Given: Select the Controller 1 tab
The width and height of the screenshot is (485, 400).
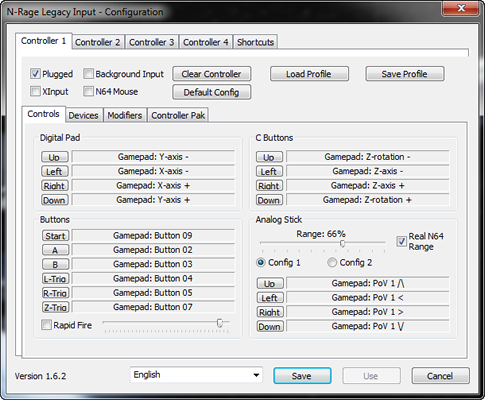Looking at the screenshot, I should pyautogui.click(x=43, y=41).
